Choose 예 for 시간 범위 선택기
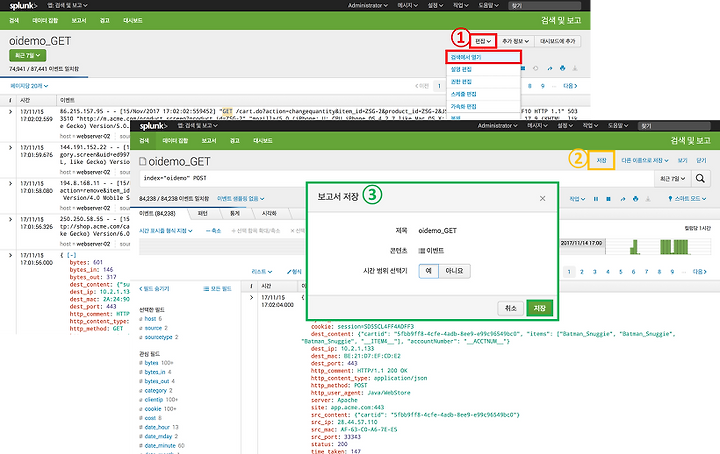 428,271
